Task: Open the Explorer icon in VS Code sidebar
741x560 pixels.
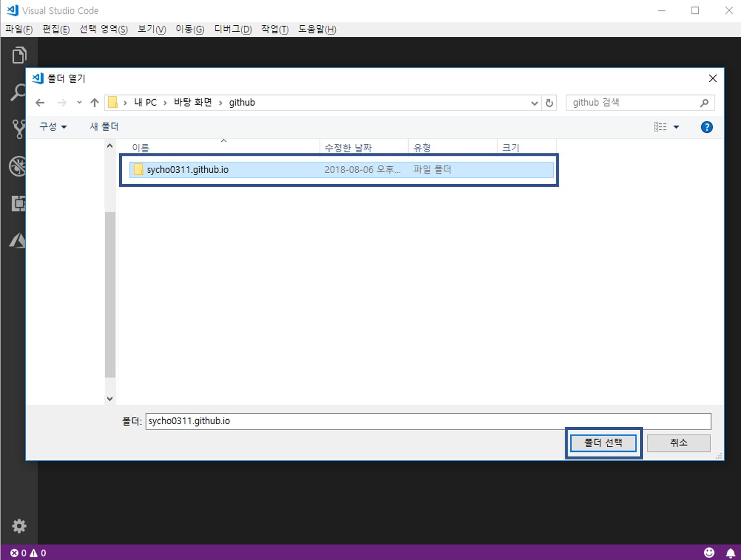Action: (x=19, y=55)
